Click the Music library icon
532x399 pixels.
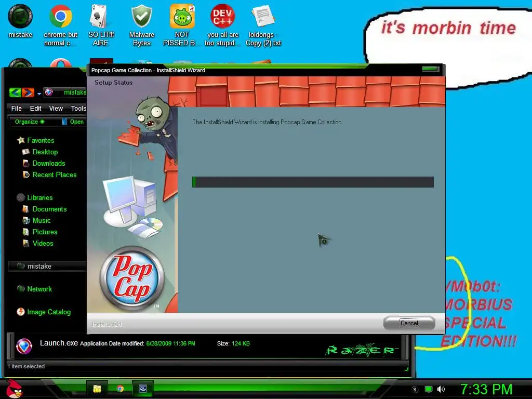(x=26, y=220)
